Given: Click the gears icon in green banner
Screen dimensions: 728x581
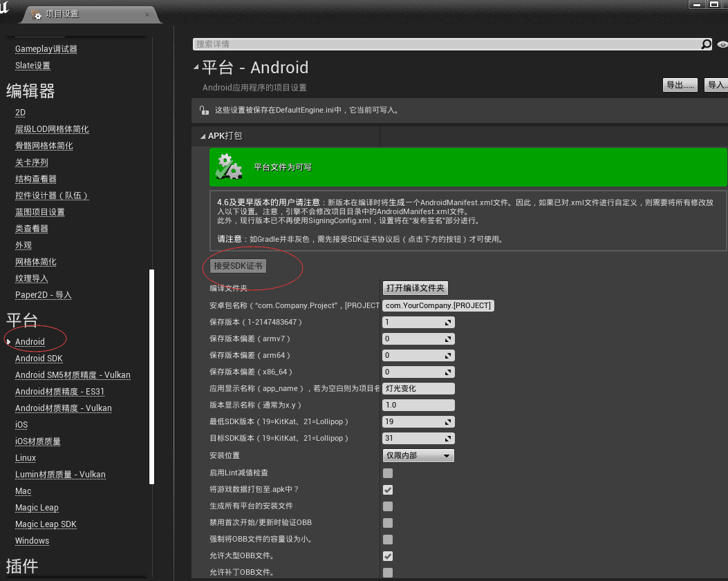Looking at the screenshot, I should pos(229,167).
